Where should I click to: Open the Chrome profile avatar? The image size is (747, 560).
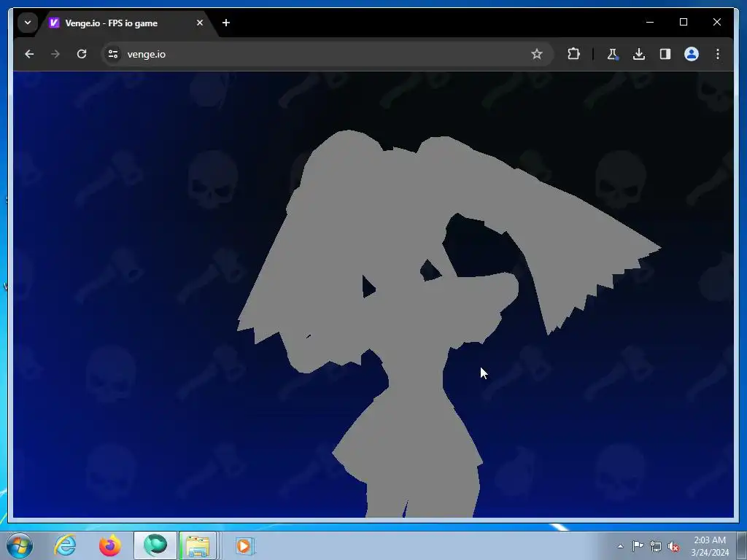692,54
